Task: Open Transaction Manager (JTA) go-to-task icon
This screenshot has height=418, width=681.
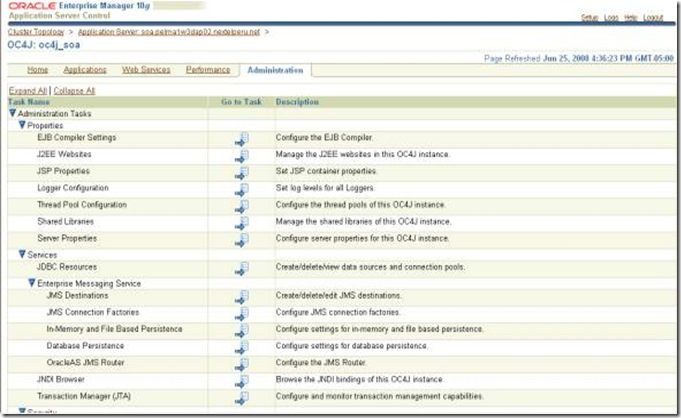Action: [x=241, y=398]
